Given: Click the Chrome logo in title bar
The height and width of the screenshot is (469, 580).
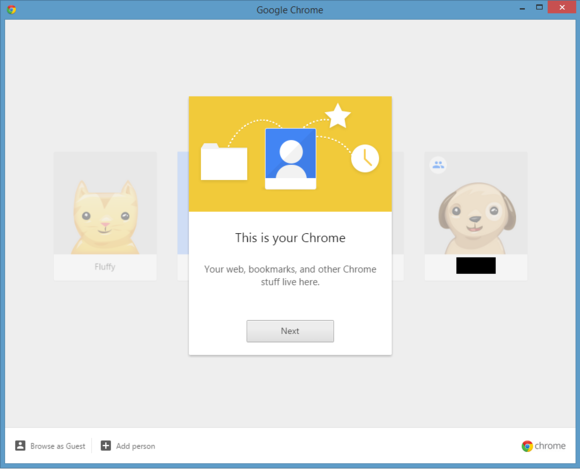Looking at the screenshot, I should [x=11, y=9].
